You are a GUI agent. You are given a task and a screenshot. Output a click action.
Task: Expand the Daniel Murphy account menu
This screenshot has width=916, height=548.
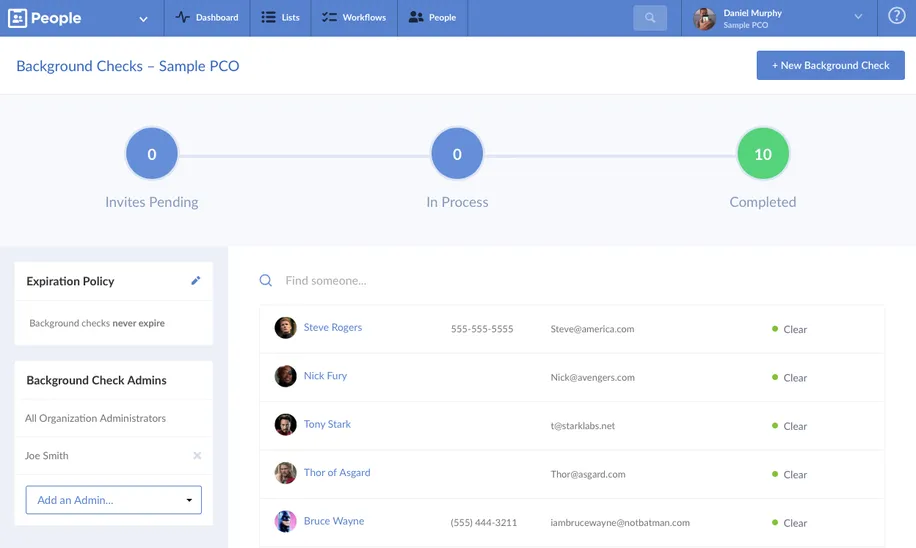(857, 17)
